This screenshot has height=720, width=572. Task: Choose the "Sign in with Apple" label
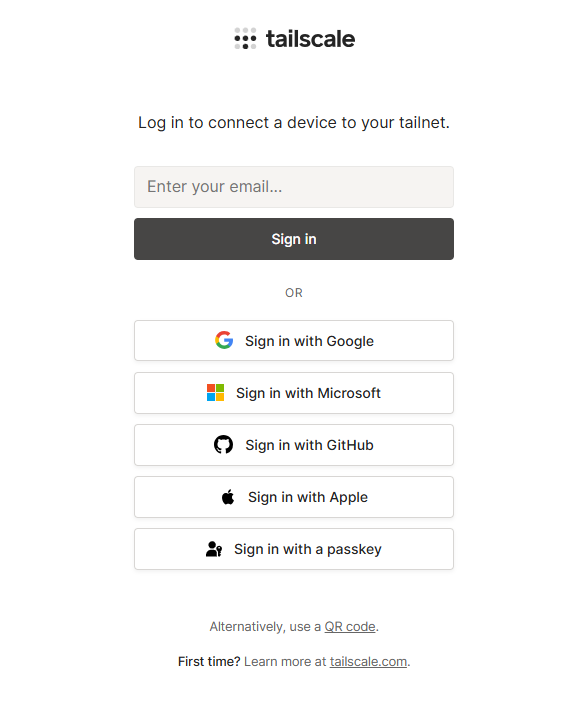(308, 497)
